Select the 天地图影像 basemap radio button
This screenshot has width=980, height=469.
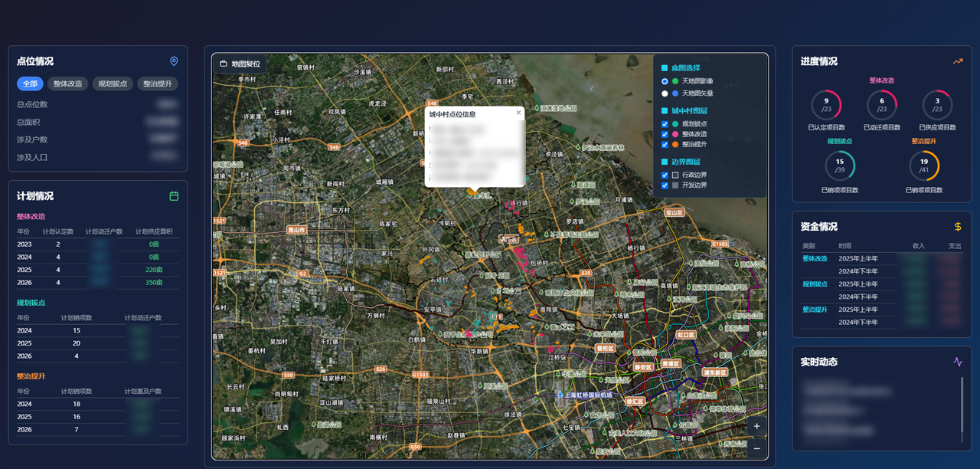pos(665,81)
